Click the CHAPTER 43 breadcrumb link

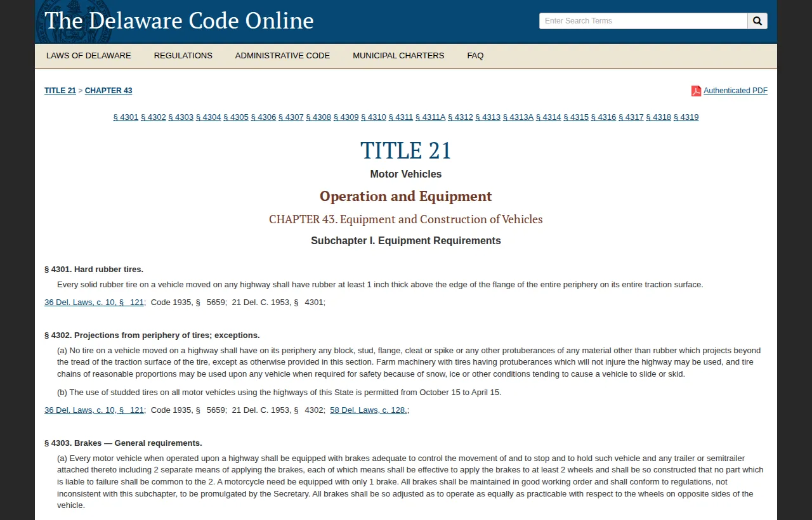[108, 90]
